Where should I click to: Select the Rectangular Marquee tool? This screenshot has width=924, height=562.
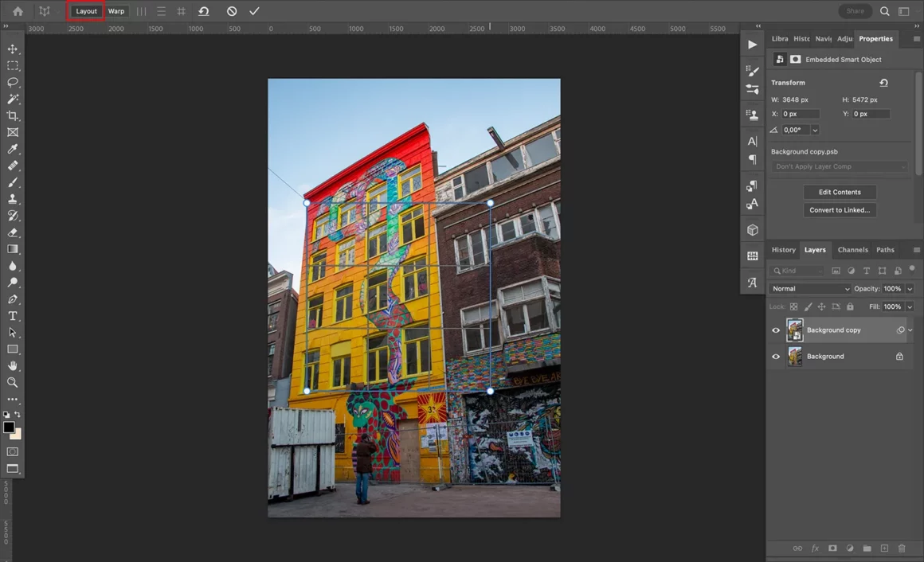13,66
